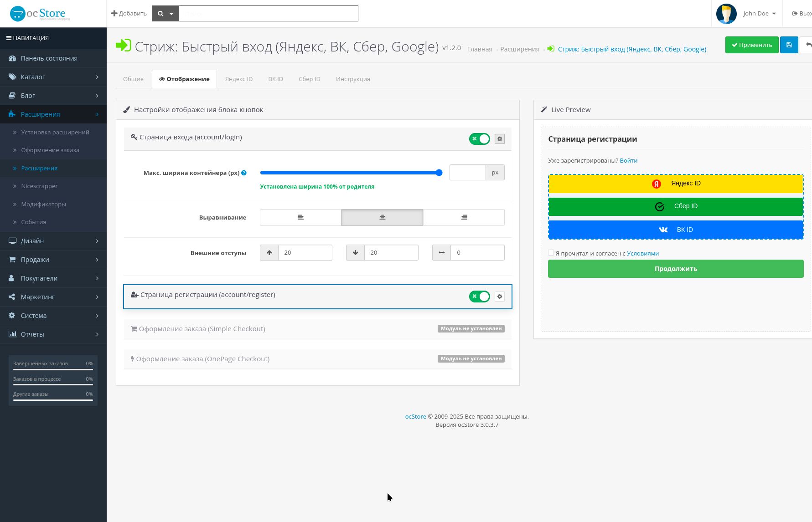Viewport: 812px width, 522px height.
Task: Open gear settings for login page section
Action: tap(500, 139)
